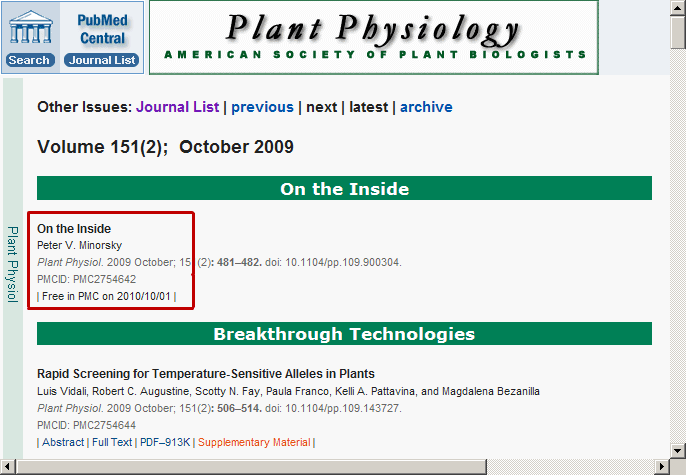The height and width of the screenshot is (475, 686).
Task: Download the PDF–913K file
Action: pyautogui.click(x=163, y=442)
